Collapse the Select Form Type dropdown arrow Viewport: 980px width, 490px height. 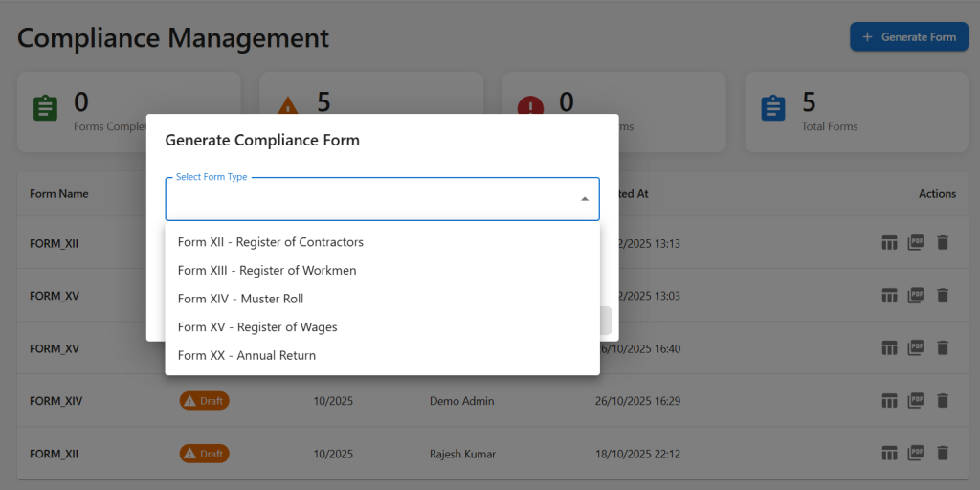tap(584, 199)
